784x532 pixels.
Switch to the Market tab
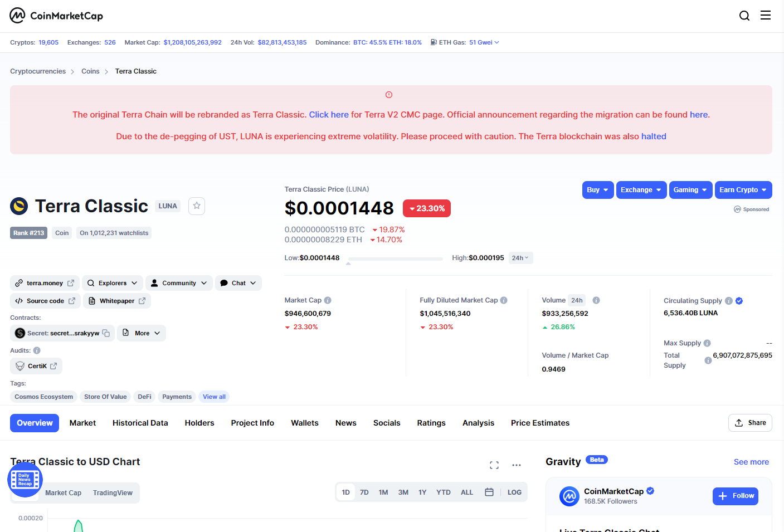coord(82,423)
